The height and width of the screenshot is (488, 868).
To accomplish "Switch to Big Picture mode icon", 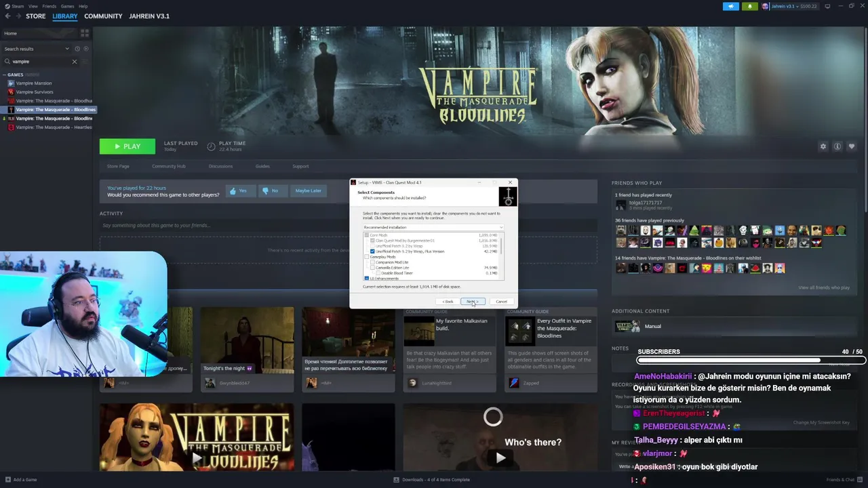I will coord(827,6).
